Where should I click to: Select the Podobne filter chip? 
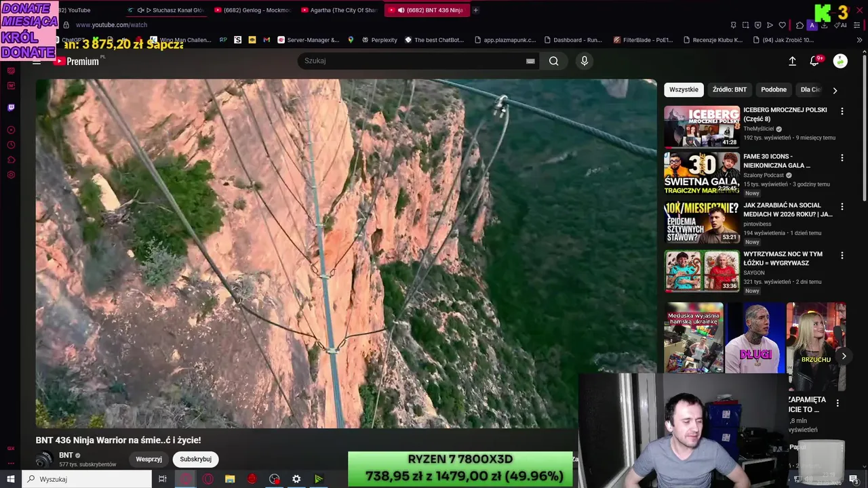(774, 89)
